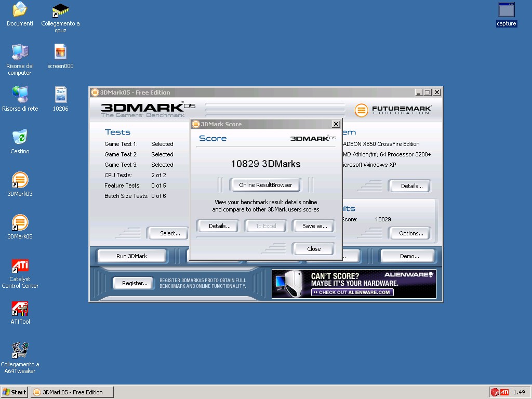The width and height of the screenshot is (532, 399).
Task: Launch the Demo... button
Action: tap(409, 256)
